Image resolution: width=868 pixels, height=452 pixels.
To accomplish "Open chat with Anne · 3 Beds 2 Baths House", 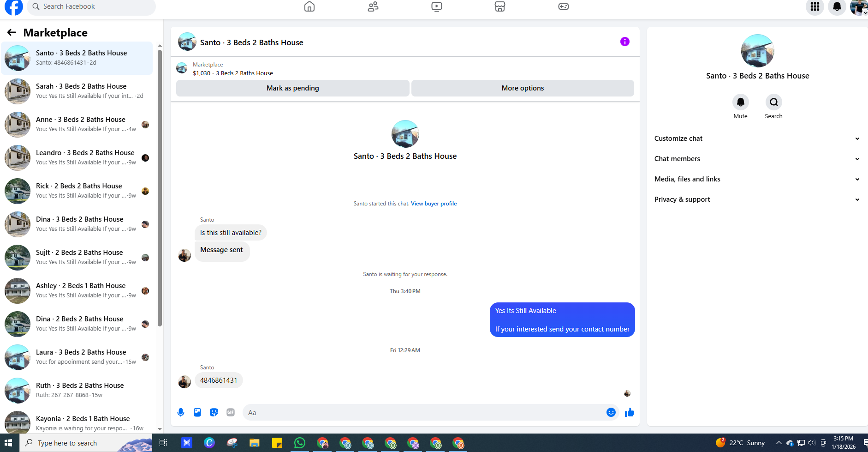I will (x=77, y=124).
